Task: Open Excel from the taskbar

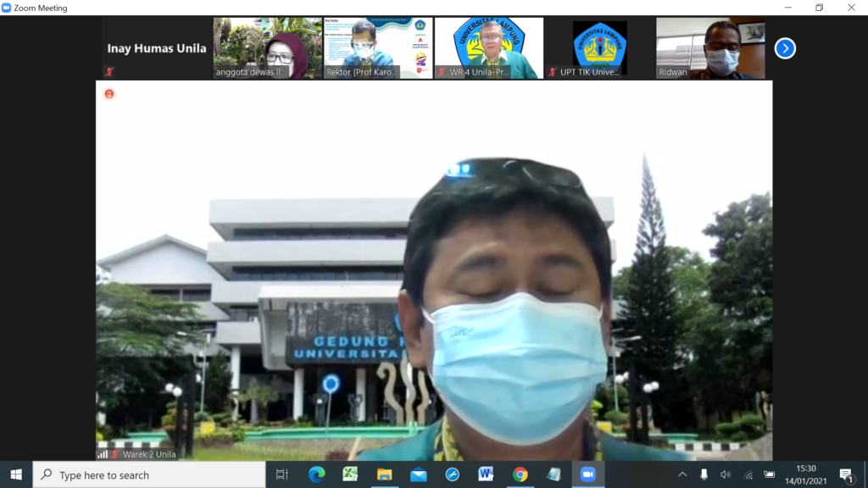Action: [350, 474]
